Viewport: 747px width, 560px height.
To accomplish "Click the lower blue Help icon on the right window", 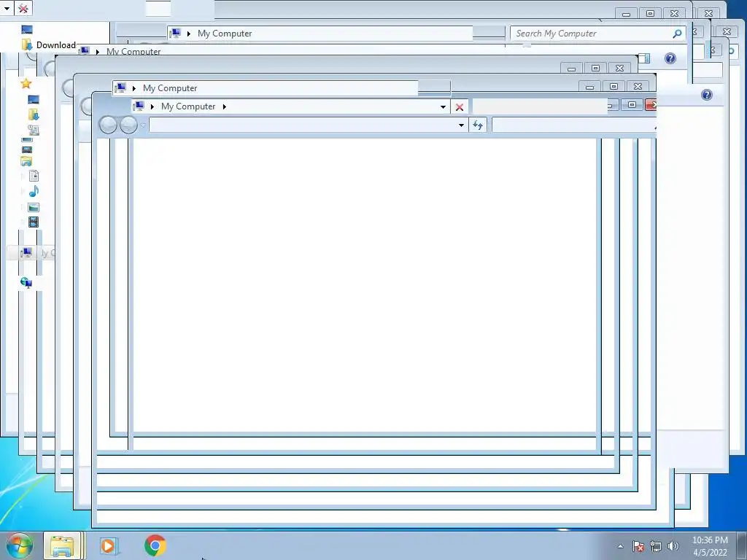I will pyautogui.click(x=707, y=95).
